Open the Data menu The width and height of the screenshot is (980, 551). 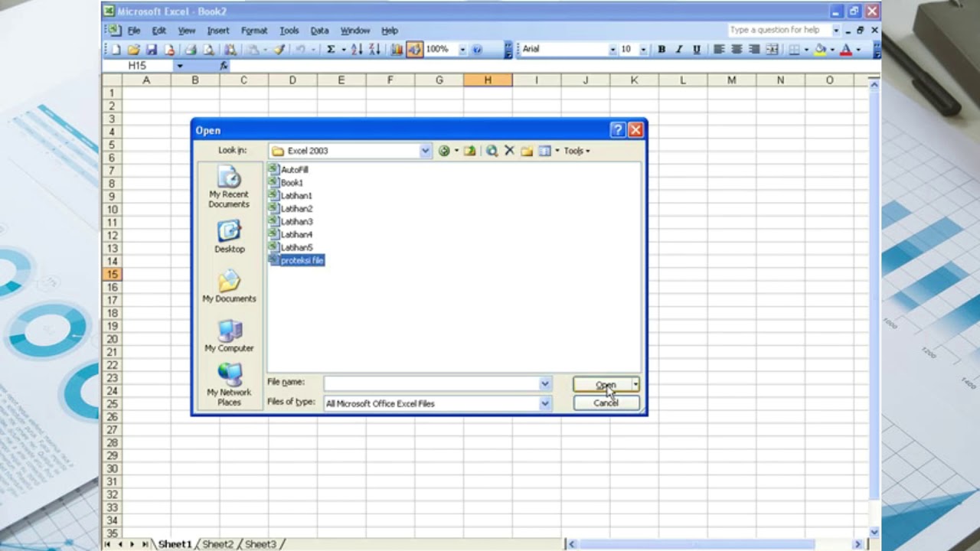point(319,31)
